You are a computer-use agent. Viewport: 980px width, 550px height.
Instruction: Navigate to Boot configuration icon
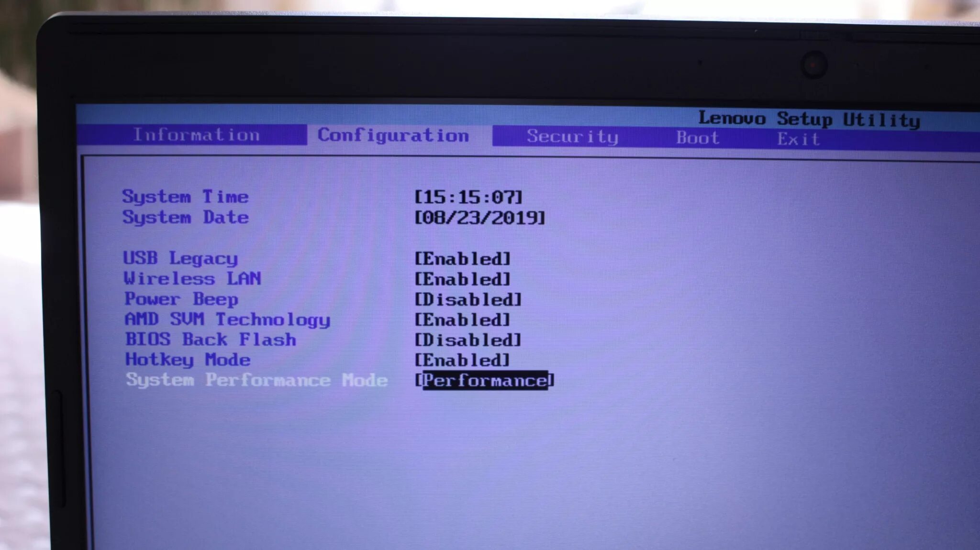point(699,138)
